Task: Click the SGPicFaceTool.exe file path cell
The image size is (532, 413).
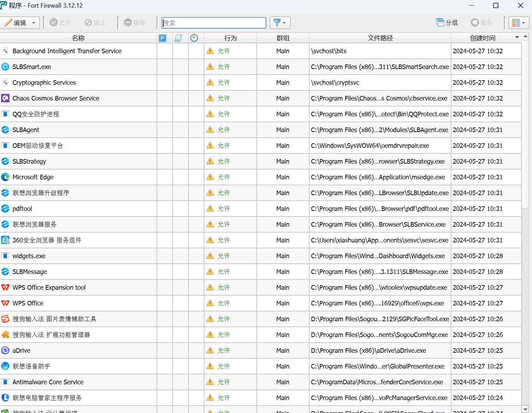Action: 380,319
